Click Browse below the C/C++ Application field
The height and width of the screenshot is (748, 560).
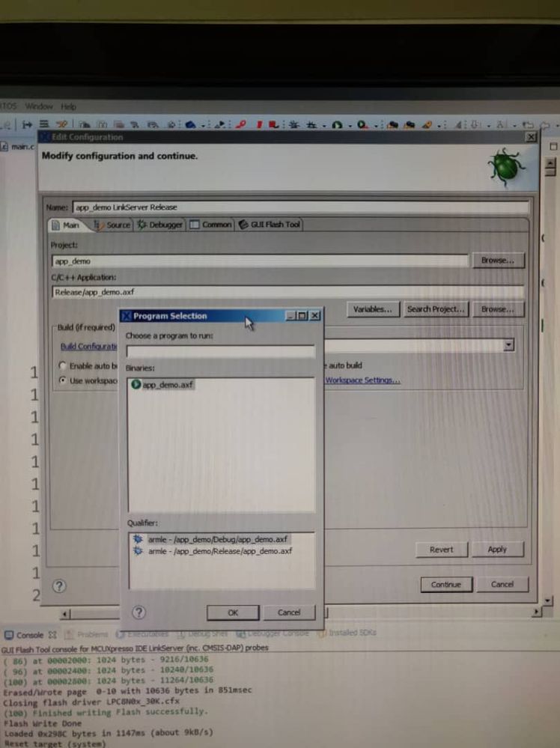tap(498, 309)
